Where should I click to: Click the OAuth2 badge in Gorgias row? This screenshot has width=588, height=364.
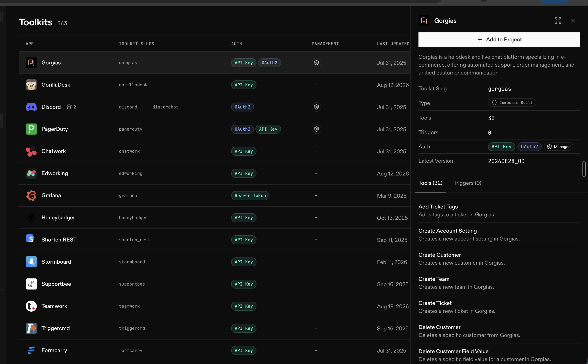(269, 63)
